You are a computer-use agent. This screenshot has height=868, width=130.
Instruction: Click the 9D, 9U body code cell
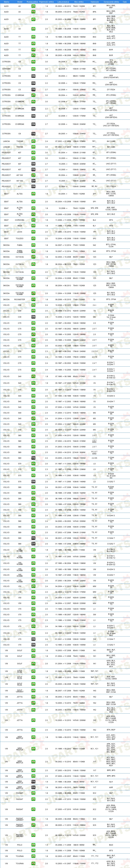pyautogui.click(x=95, y=186)
